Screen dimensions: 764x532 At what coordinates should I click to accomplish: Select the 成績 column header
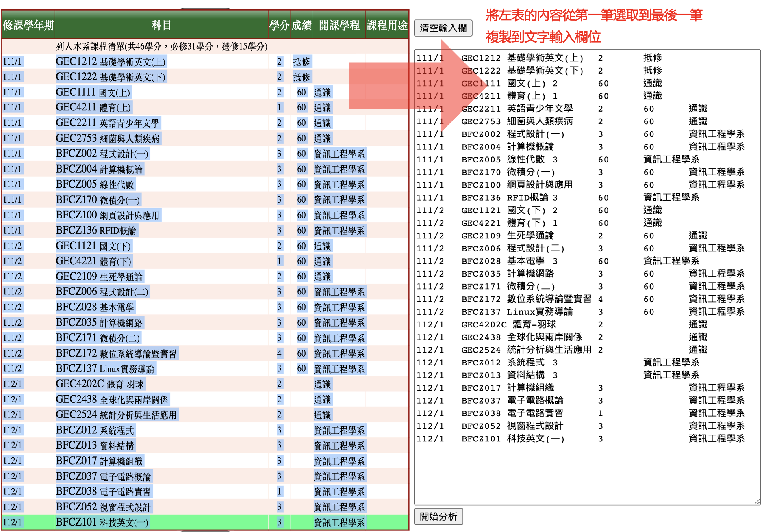pos(302,26)
